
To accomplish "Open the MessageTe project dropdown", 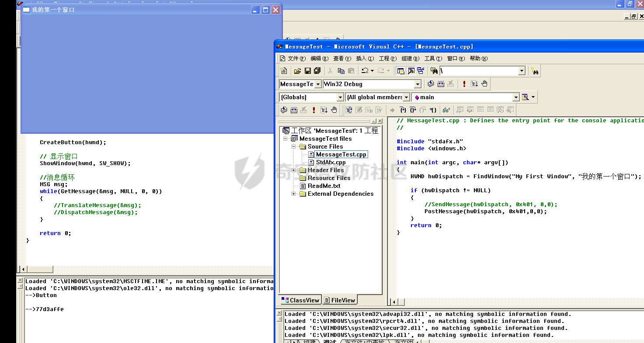I will (x=318, y=84).
